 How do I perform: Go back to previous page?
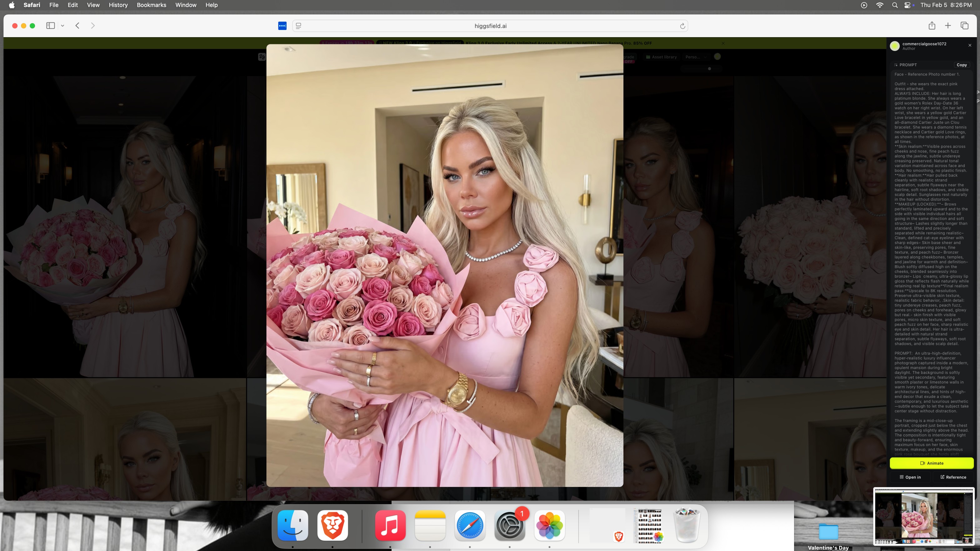77,26
